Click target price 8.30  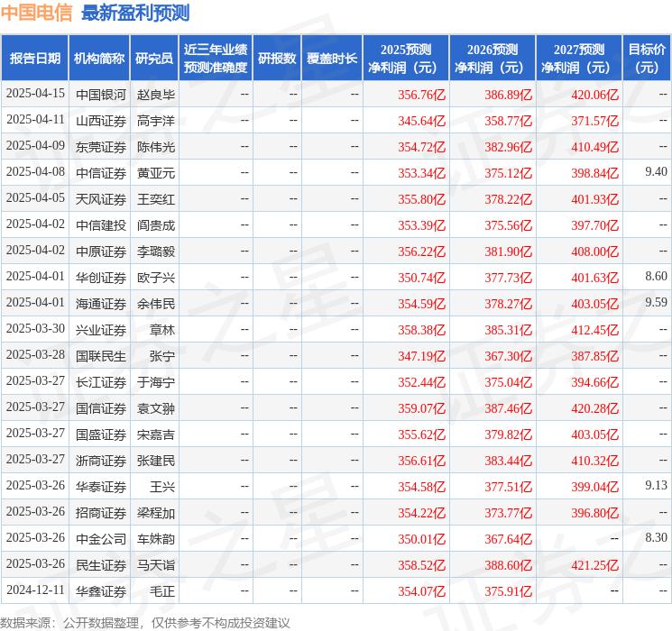pos(656,537)
